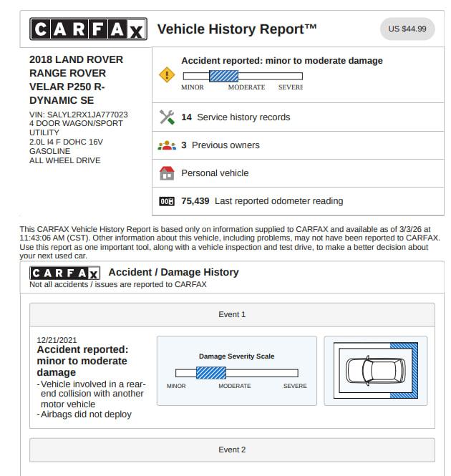This screenshot has width=451, height=476.
Task: Click the odometer reading icon
Action: coord(166,201)
